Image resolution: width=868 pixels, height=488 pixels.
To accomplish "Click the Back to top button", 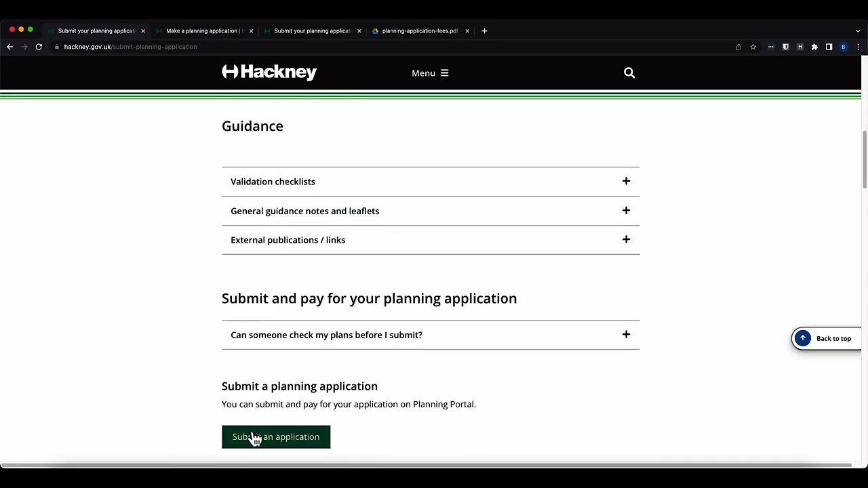I will tap(826, 339).
